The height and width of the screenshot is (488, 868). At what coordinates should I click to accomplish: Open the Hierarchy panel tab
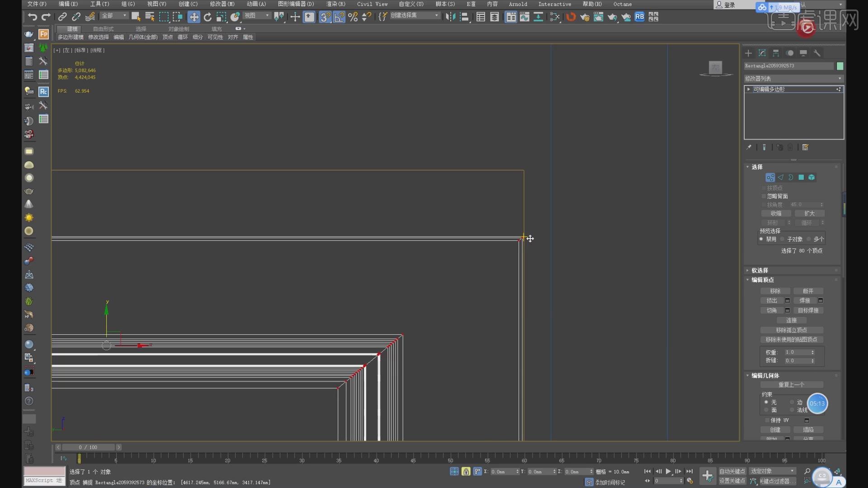tap(776, 53)
